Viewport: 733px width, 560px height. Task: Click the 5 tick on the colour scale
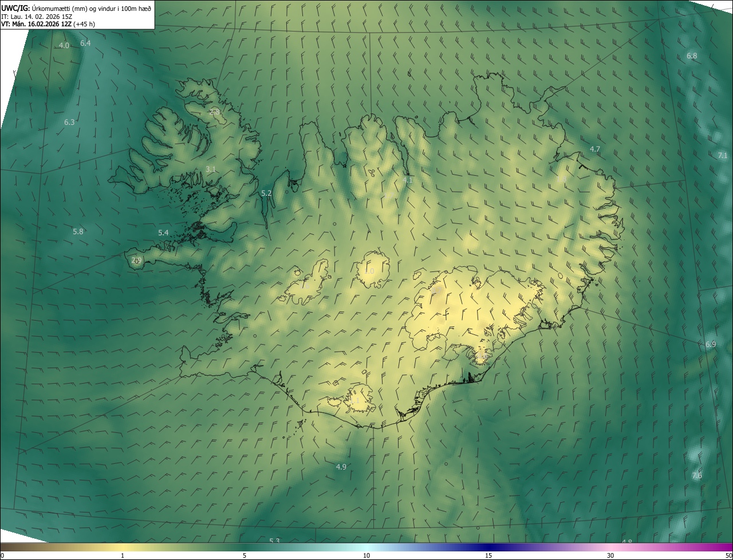pyautogui.click(x=245, y=555)
